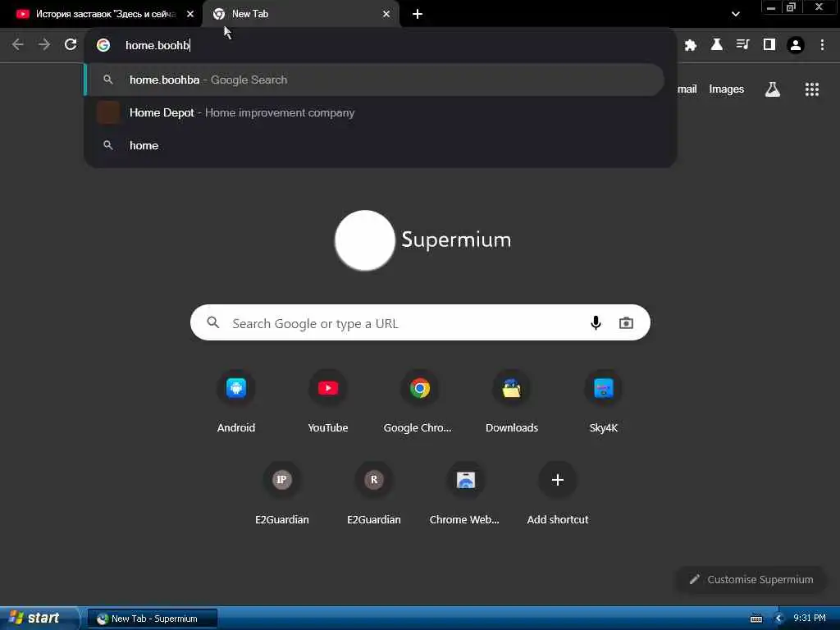Select the New Tab tab

coord(300,14)
